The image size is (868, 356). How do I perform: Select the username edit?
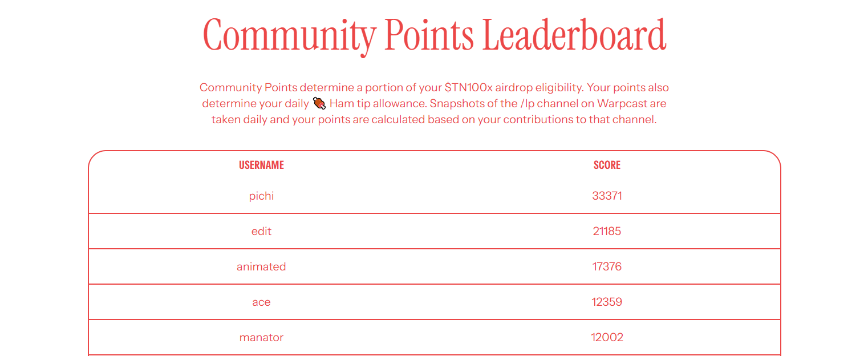click(261, 231)
